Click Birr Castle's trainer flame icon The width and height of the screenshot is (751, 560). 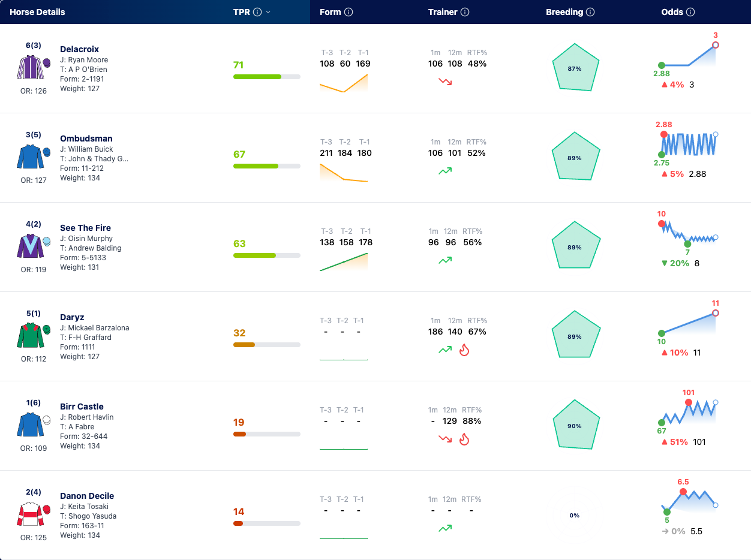(x=464, y=439)
